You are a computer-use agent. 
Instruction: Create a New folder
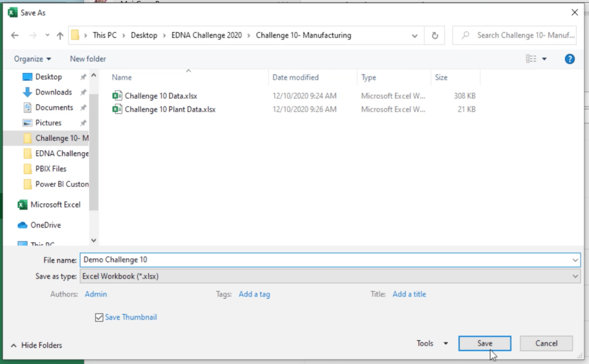tap(88, 59)
